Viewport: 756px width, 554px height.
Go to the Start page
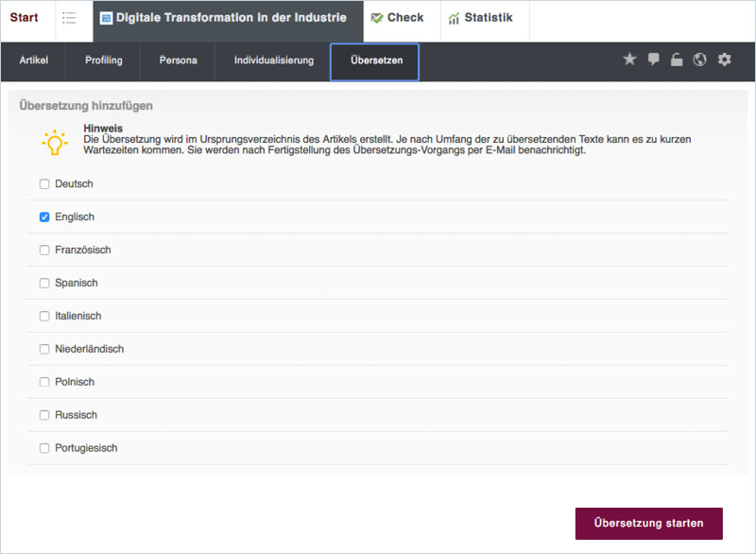(24, 18)
